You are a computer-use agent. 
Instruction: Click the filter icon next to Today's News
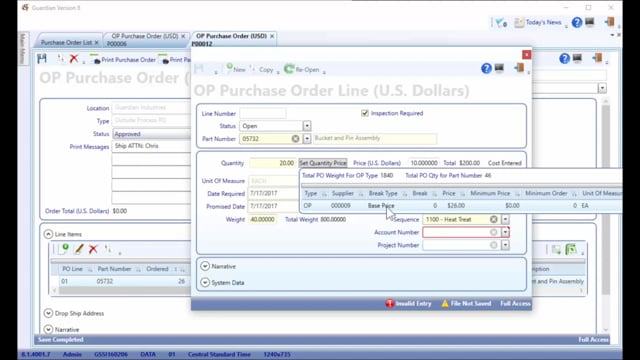[501, 23]
